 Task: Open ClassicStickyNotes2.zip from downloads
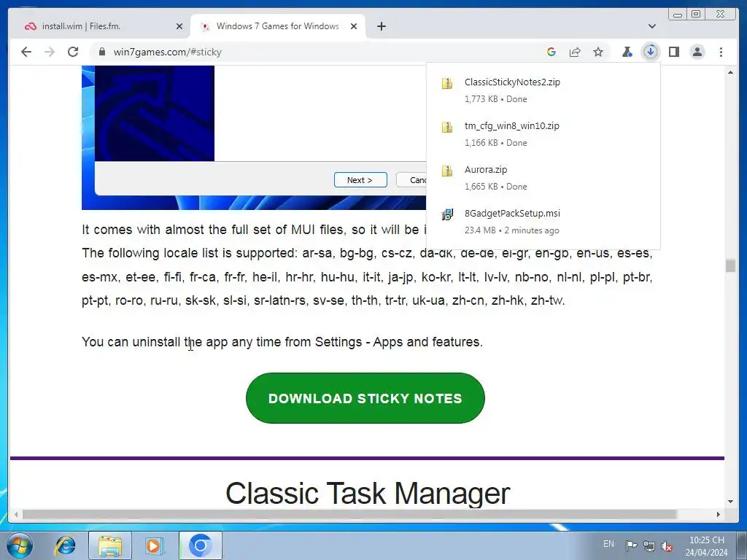543,90
